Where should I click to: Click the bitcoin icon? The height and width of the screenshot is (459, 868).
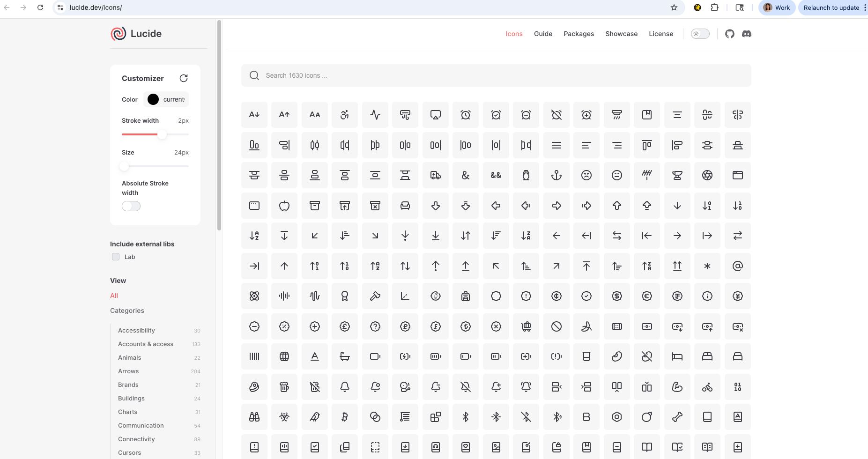[x=345, y=417]
